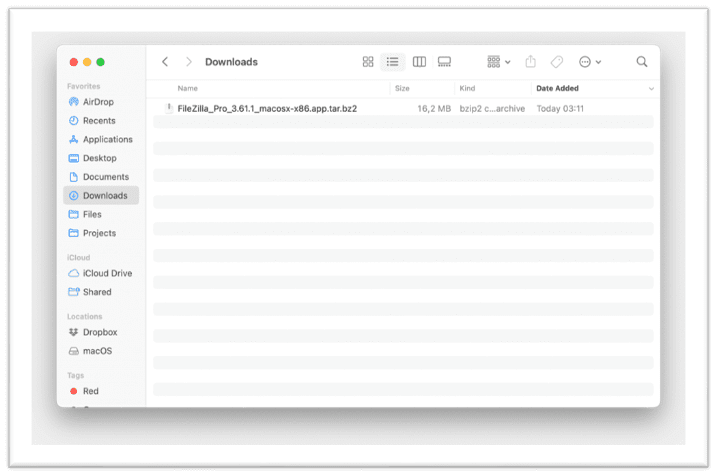
Task: Click the iCloud section header
Action: pyautogui.click(x=78, y=257)
